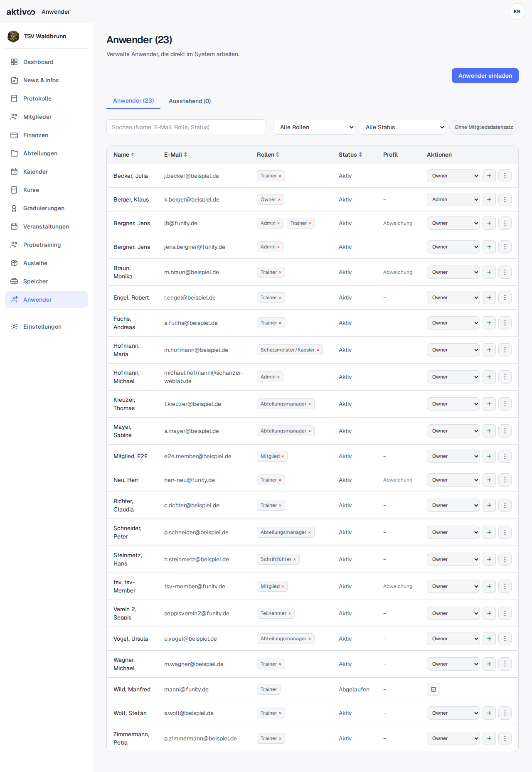Open Alle Status filter dropdown
Screen dimensions: 532x772
coord(402,127)
